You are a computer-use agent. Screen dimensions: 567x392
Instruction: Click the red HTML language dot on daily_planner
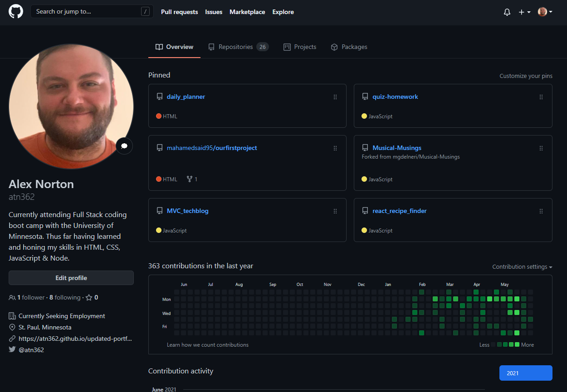click(159, 116)
